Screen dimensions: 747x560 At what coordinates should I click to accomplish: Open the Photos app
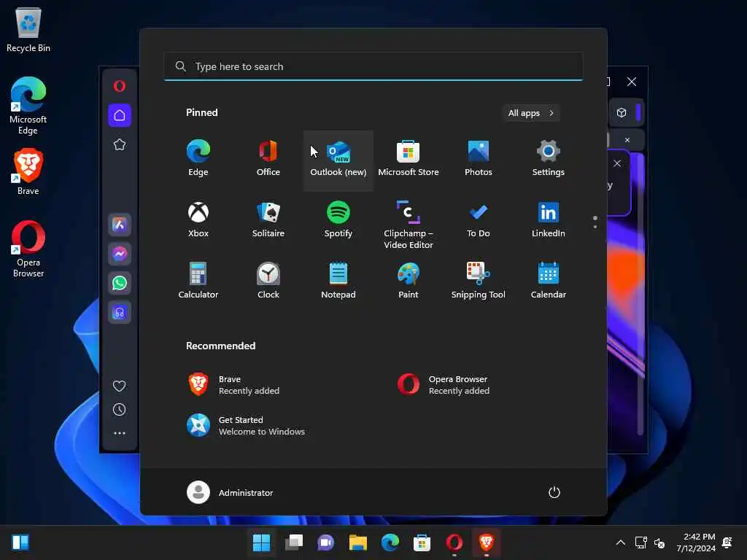click(x=479, y=160)
